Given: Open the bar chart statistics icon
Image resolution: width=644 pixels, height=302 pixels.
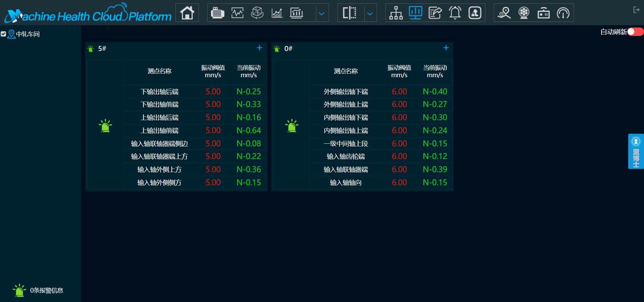Looking at the screenshot, I should tap(297, 13).
